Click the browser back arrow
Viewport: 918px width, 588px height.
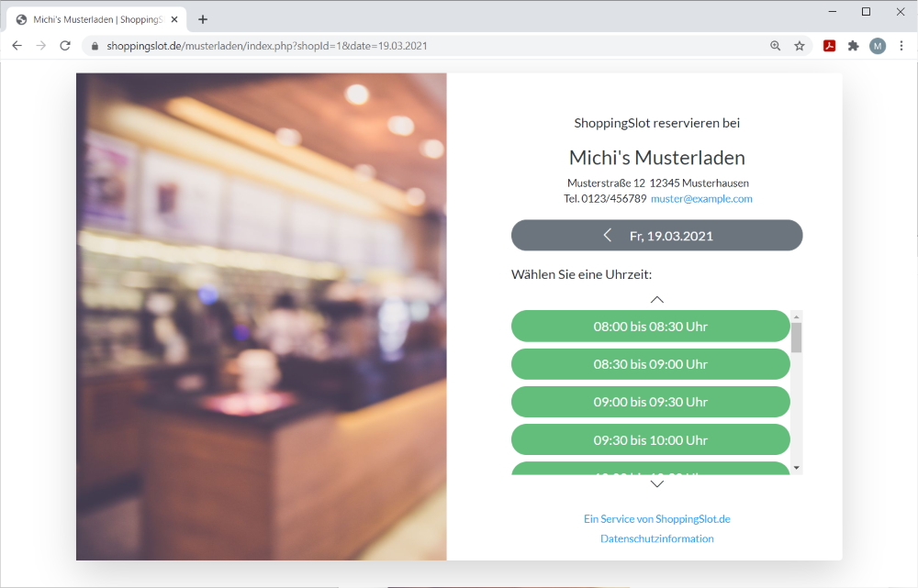[x=17, y=46]
